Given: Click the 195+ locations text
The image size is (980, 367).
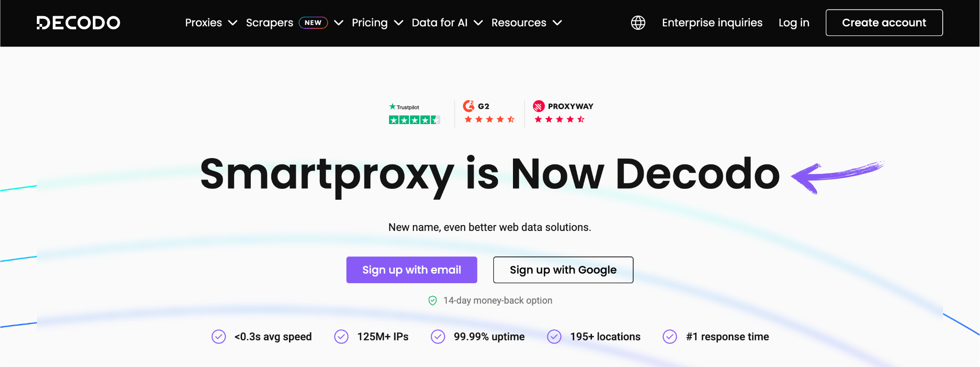Looking at the screenshot, I should 605,337.
